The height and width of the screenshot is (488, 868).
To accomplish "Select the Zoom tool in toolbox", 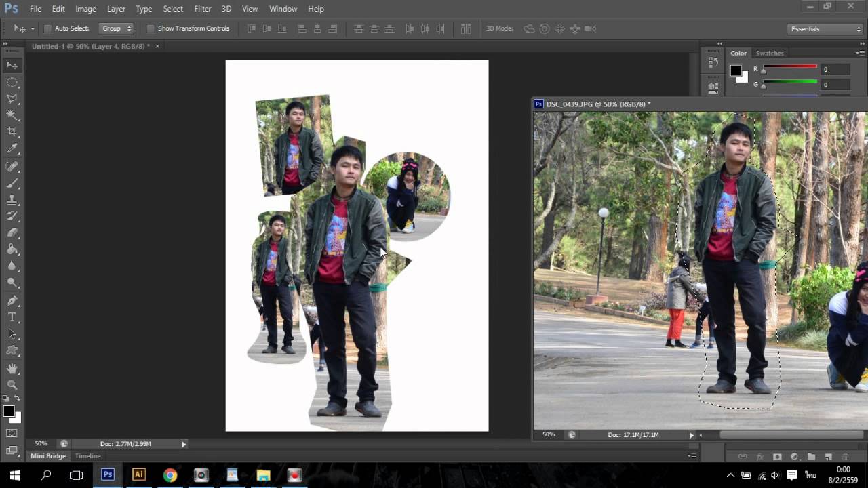I will pyautogui.click(x=12, y=385).
